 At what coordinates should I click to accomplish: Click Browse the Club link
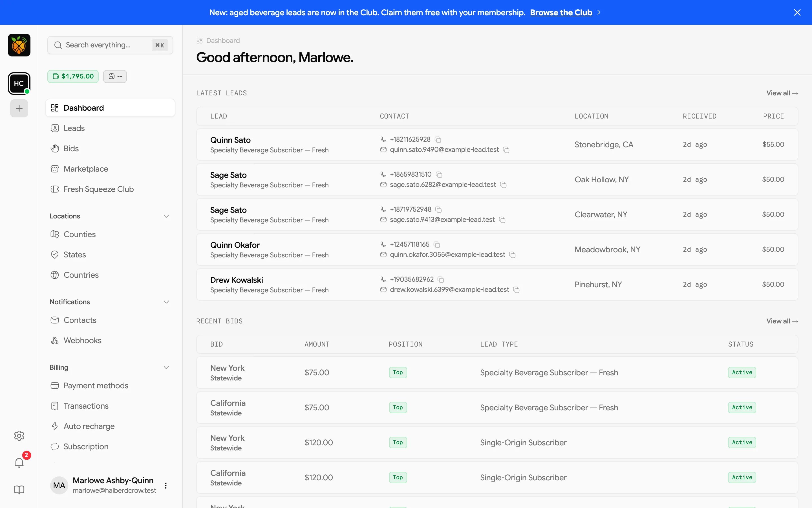561,12
